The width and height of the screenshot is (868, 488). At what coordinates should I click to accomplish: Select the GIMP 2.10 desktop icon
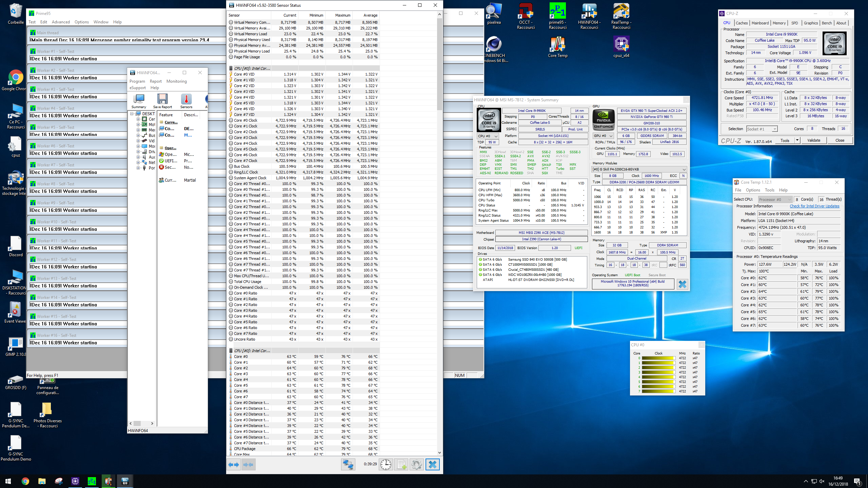[x=16, y=346]
